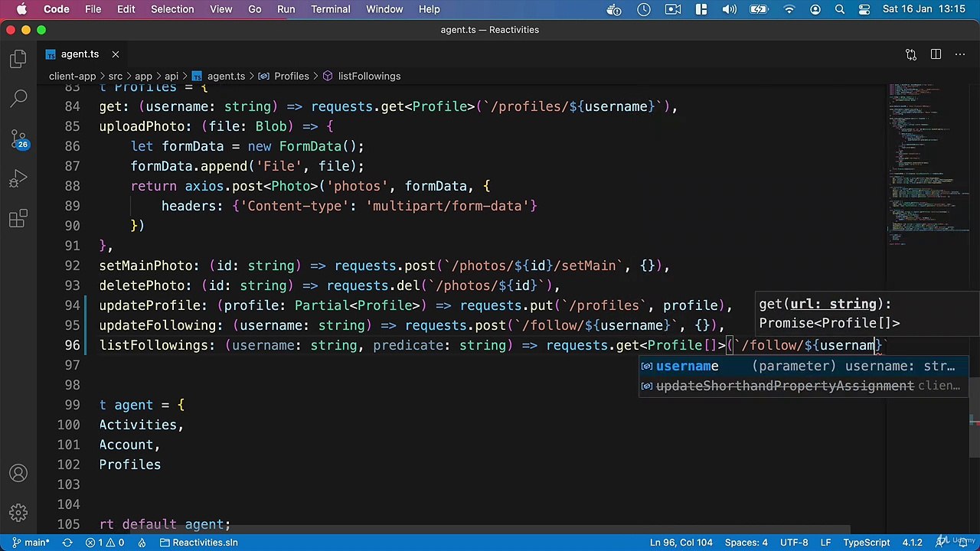Open the Manage gear menu
This screenshot has width=980, height=551.
18,513
